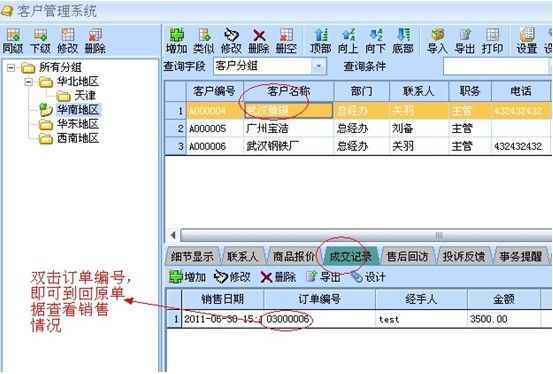Click the 经手人 column header
Viewport: 553px width, 374px height.
pos(421,299)
